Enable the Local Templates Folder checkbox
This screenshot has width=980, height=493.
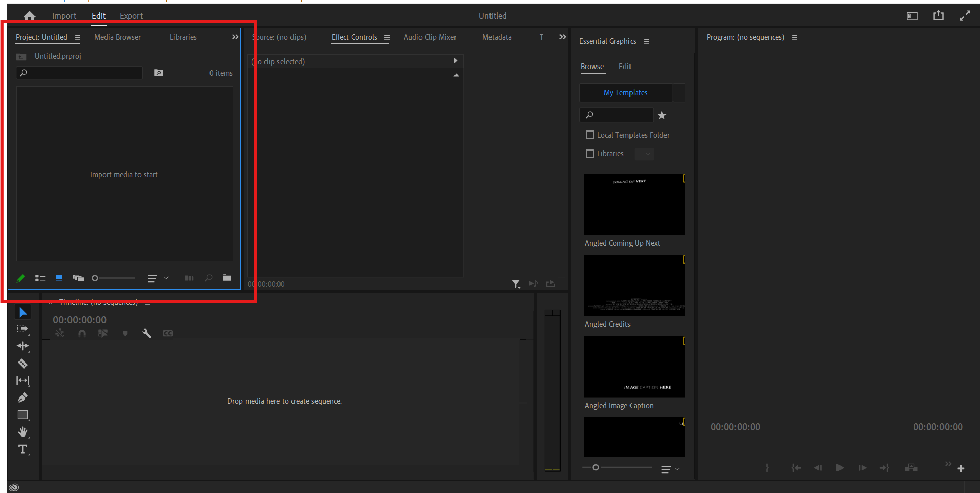tap(590, 135)
